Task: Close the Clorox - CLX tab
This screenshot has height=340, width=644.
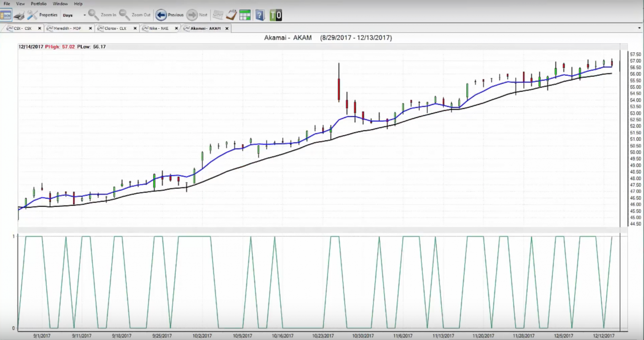Action: (135, 28)
